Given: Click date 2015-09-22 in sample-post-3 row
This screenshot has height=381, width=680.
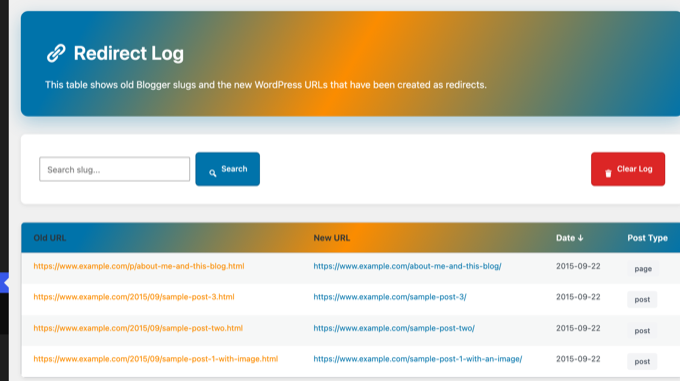Looking at the screenshot, I should coord(578,297).
